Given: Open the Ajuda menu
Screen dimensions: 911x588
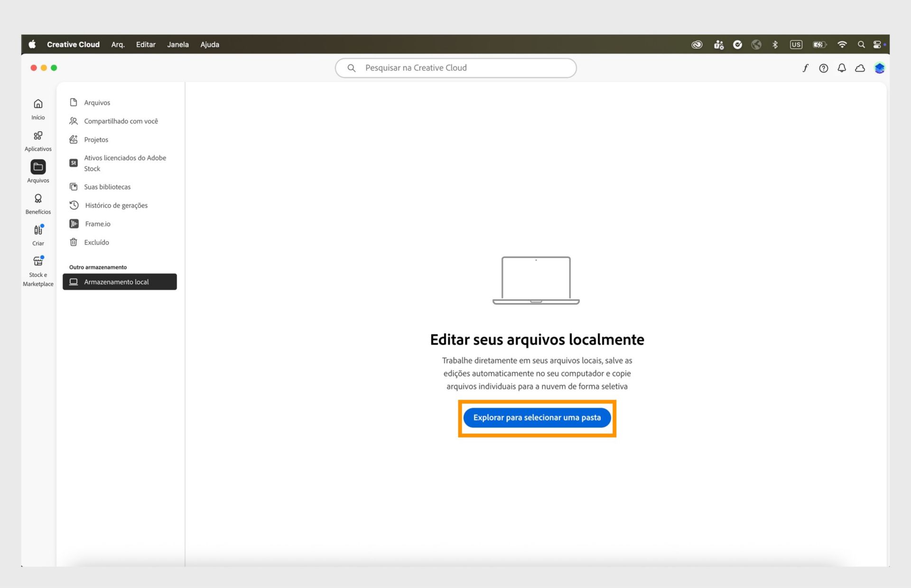Looking at the screenshot, I should click(x=210, y=45).
